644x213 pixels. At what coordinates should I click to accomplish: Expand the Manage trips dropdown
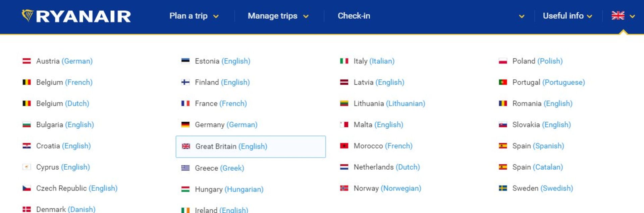278,16
